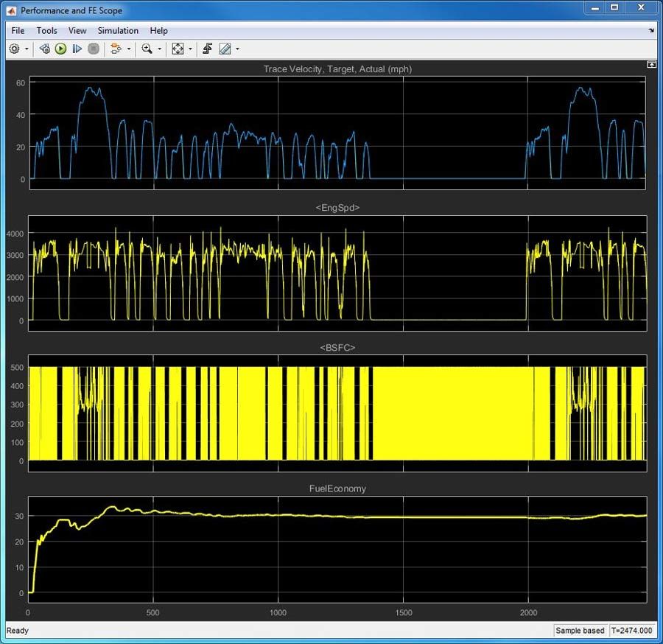Open the Simulation menu
Screen dimensions: 663x644
tap(118, 30)
